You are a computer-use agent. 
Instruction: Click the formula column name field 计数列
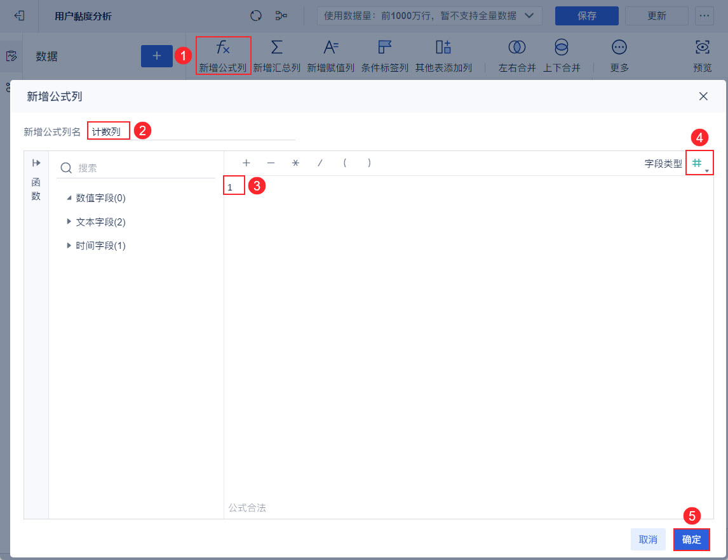coord(191,131)
